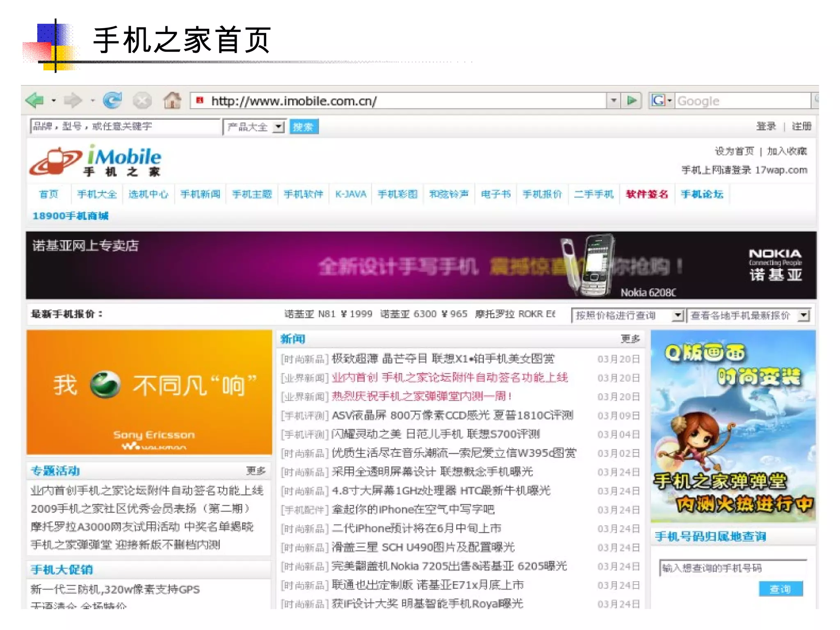This screenshot has width=840, height=630.
Task: Open news 闪耀灵动之美 联想S700评测
Action: point(436,434)
